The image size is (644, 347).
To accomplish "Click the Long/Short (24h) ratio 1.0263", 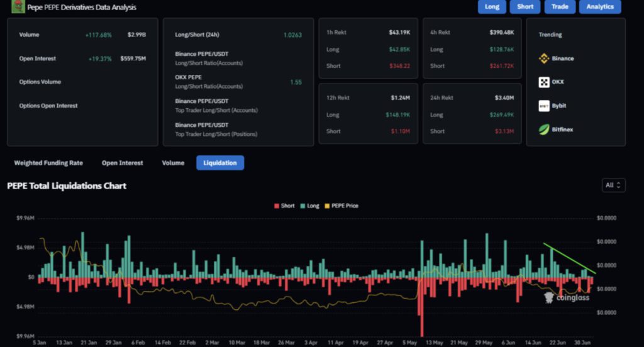I will pyautogui.click(x=292, y=35).
